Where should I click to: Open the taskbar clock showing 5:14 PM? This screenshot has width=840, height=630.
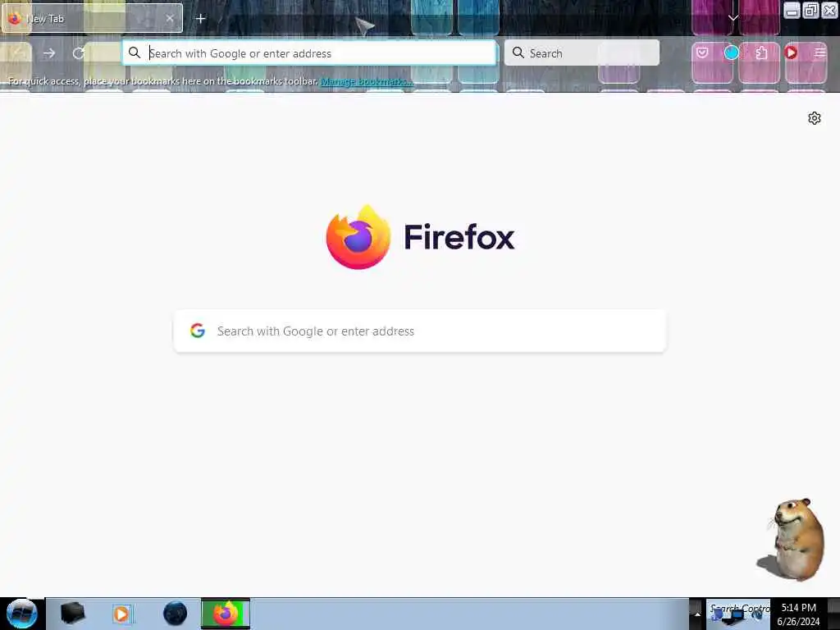coord(798,608)
